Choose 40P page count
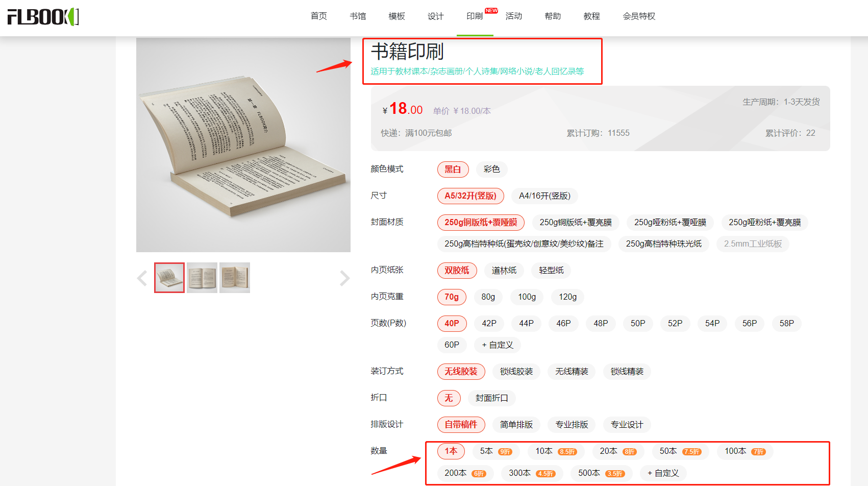The image size is (868, 486). tap(452, 324)
